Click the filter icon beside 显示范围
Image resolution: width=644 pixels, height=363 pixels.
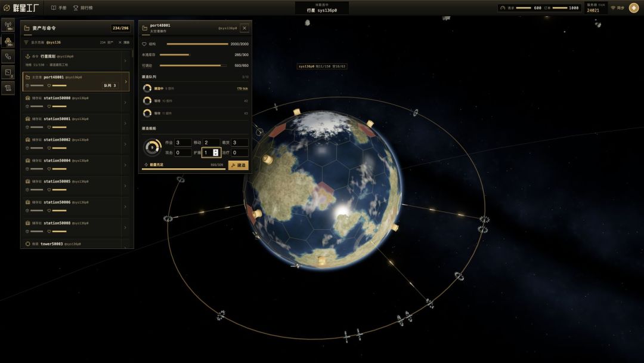[26, 42]
